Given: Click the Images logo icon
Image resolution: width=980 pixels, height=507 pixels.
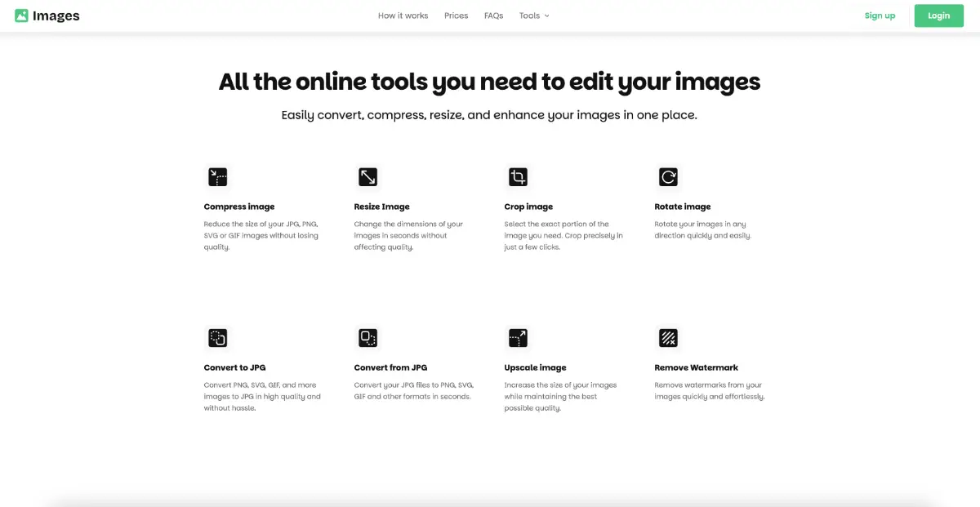Looking at the screenshot, I should tap(22, 16).
